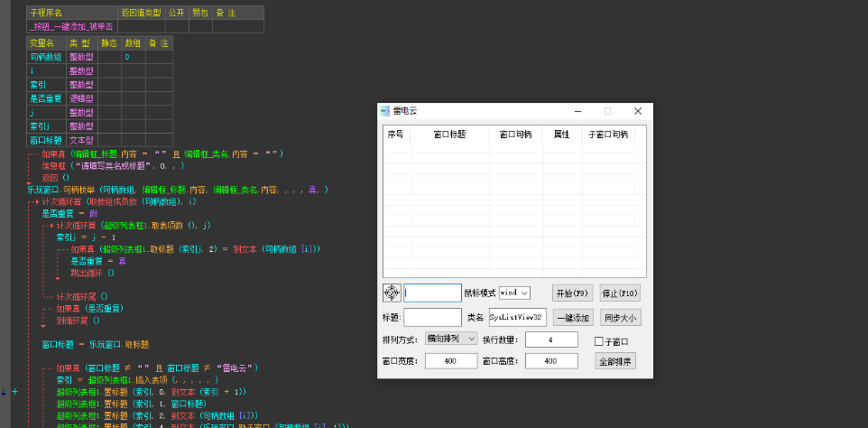868x428 pixels.
Task: Click the 窗口标题 column header
Action: (x=449, y=135)
